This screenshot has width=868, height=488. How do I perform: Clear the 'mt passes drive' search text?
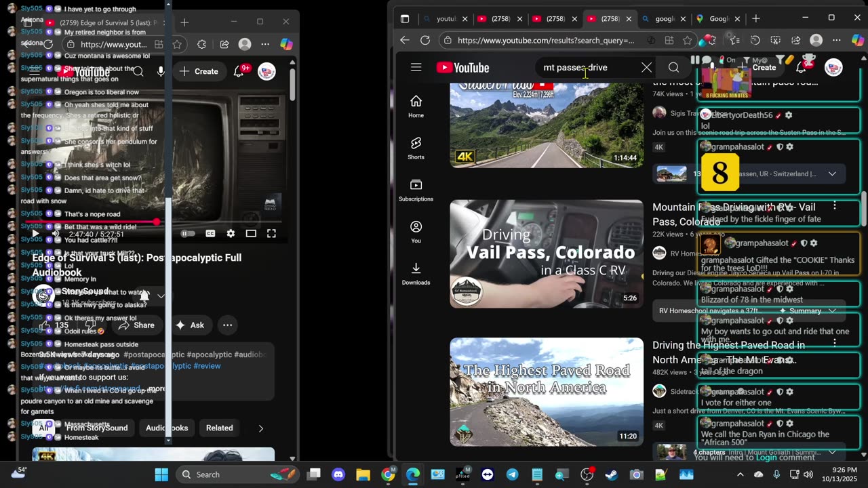[x=646, y=68]
